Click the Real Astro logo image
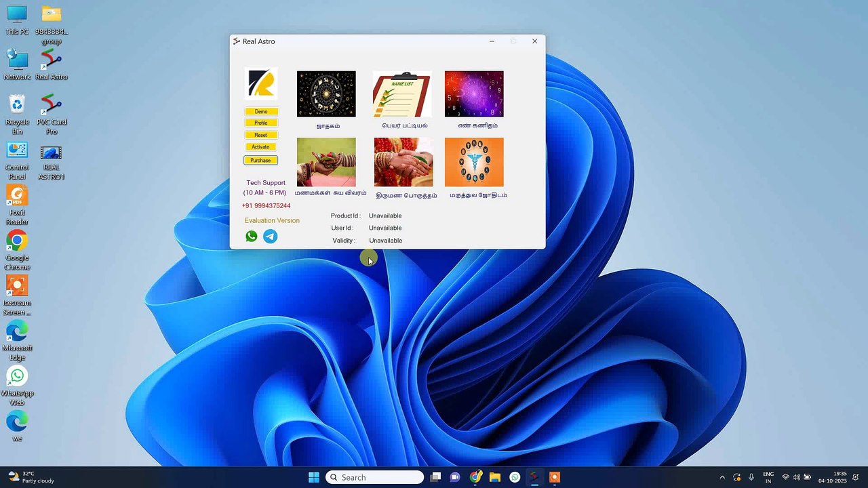 pyautogui.click(x=261, y=84)
